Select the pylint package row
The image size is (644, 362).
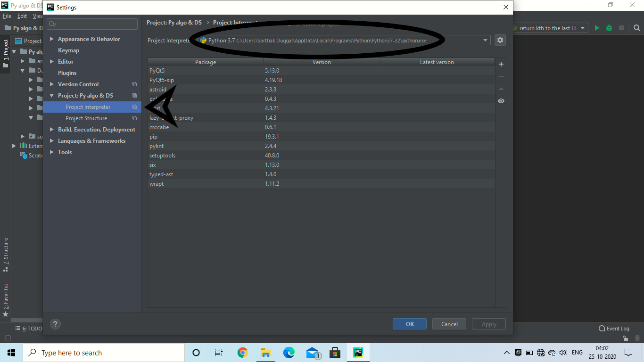pyautogui.click(x=322, y=146)
